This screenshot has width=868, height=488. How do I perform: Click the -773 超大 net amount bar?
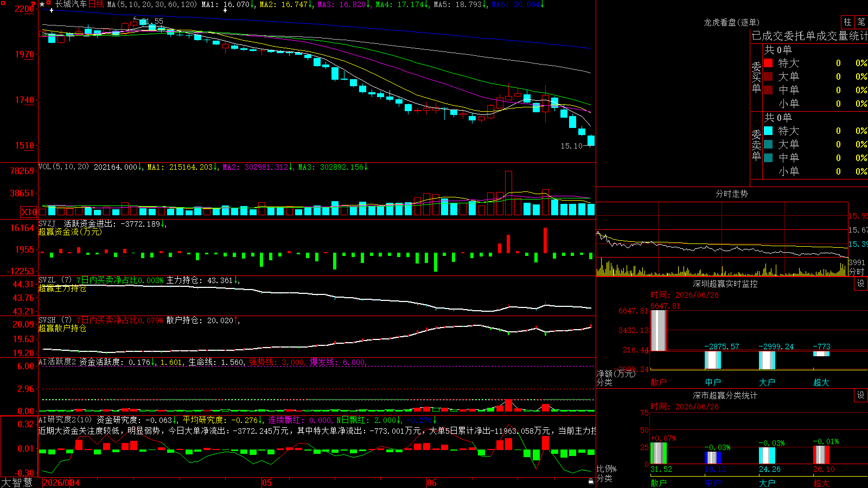821,354
